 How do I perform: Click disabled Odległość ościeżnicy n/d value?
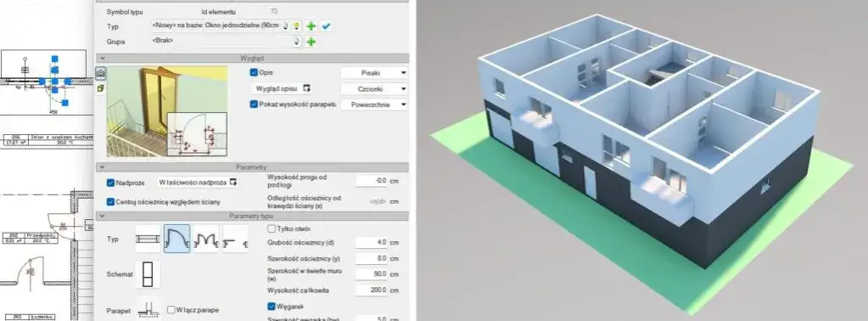pos(378,202)
